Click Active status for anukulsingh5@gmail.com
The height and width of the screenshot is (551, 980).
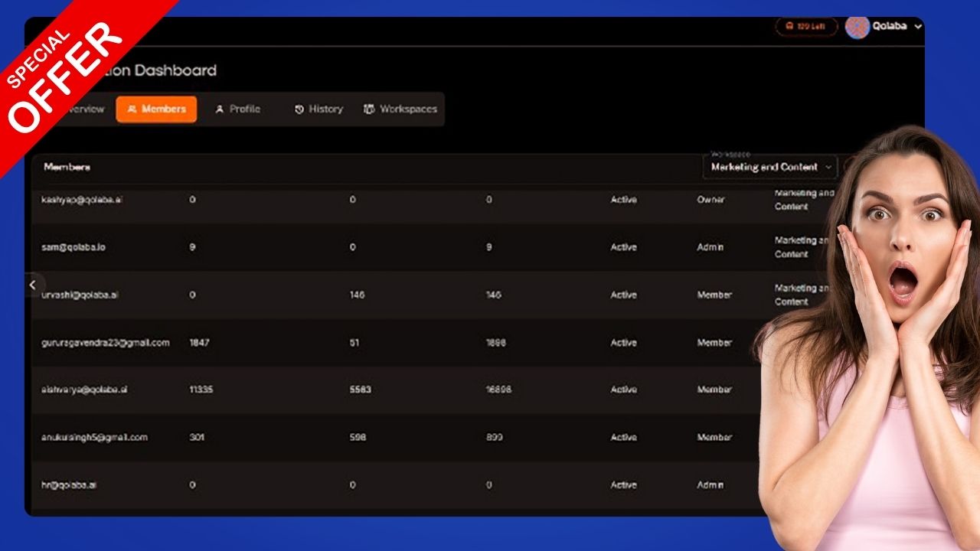tap(623, 438)
